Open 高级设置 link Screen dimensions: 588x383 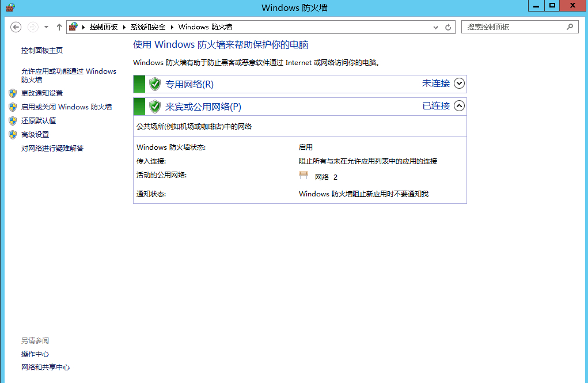click(35, 134)
